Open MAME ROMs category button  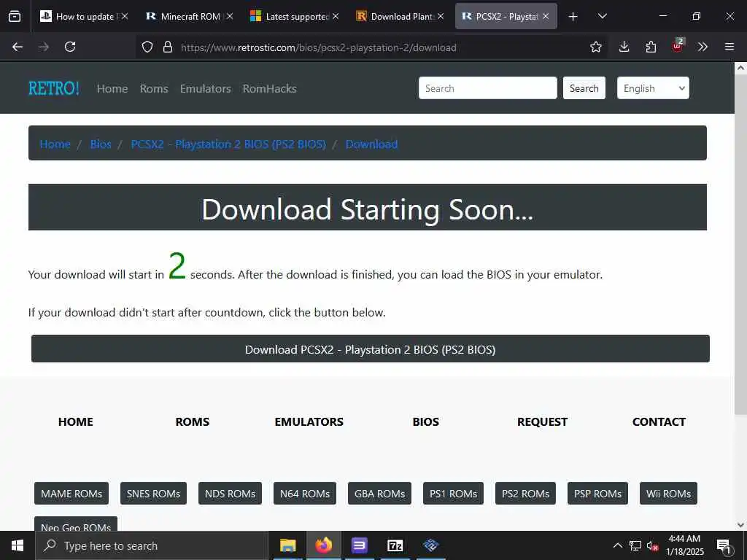[71, 494]
